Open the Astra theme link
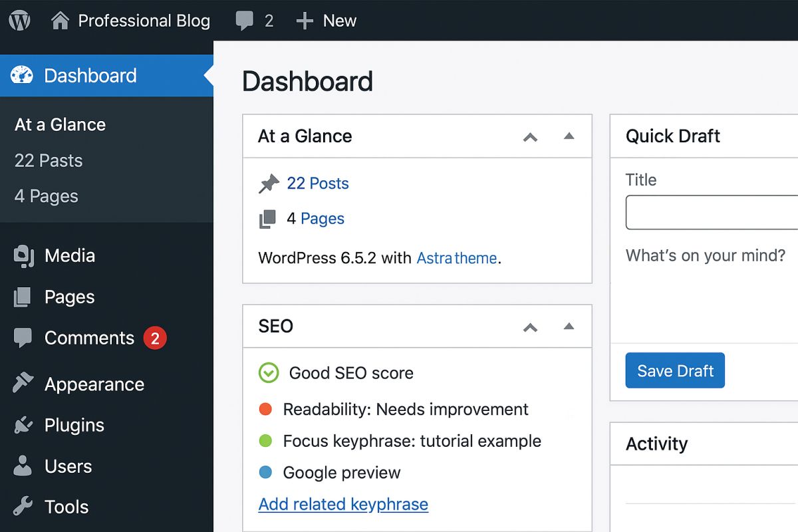 457,258
